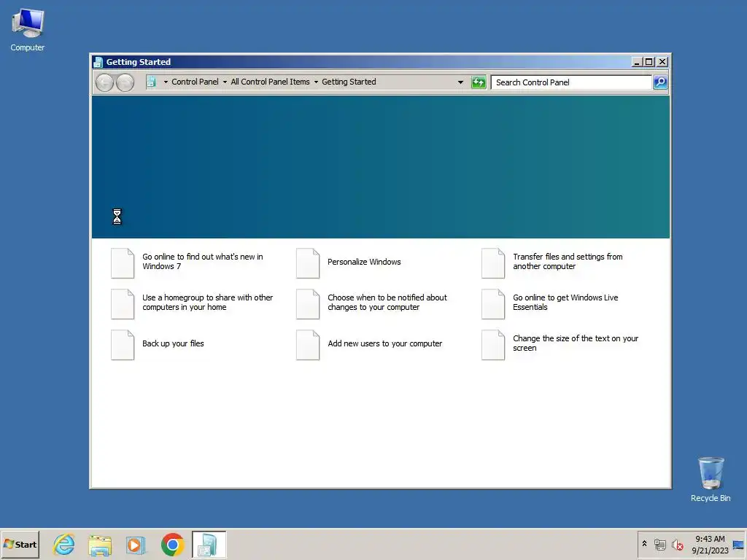747x560 pixels.
Task: Click the Windows Live Essentials item icon
Action: [493, 304]
